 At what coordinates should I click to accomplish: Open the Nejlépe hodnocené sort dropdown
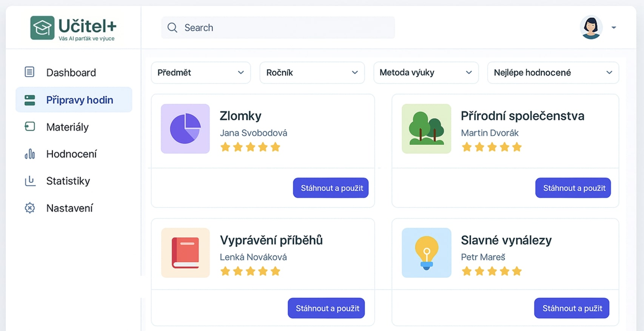pyautogui.click(x=553, y=73)
